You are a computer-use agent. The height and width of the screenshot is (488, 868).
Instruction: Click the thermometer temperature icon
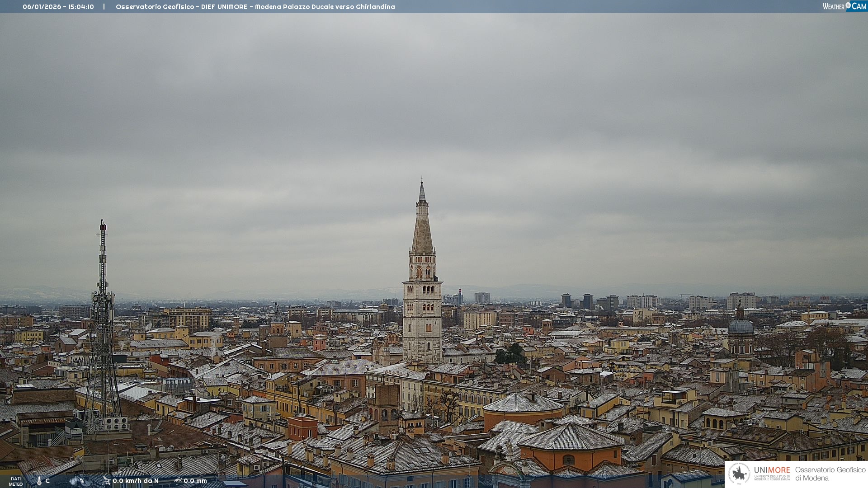point(39,481)
